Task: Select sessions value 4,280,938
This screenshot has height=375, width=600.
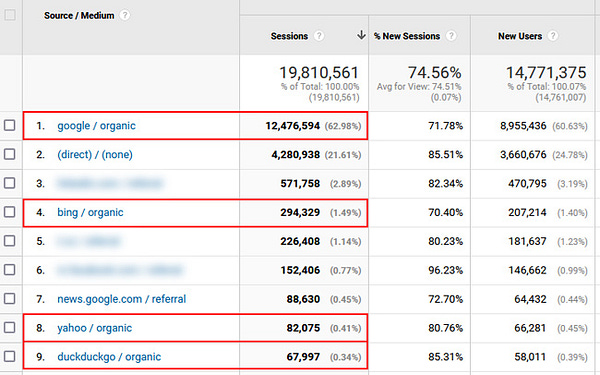Action: (x=295, y=155)
